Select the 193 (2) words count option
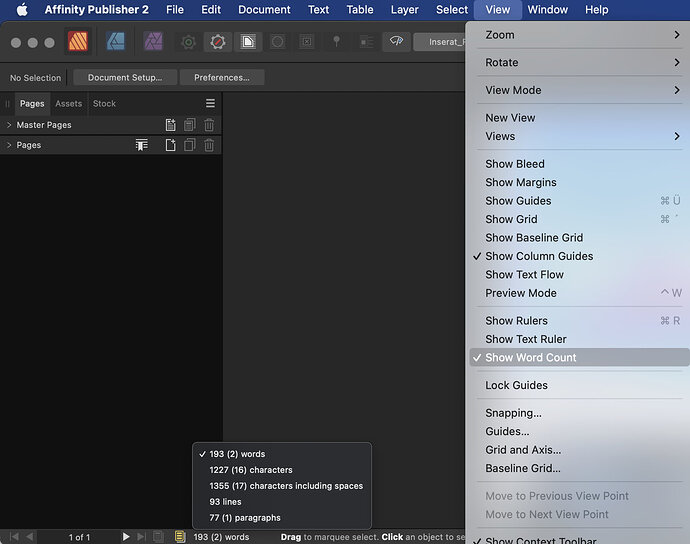 [237, 454]
